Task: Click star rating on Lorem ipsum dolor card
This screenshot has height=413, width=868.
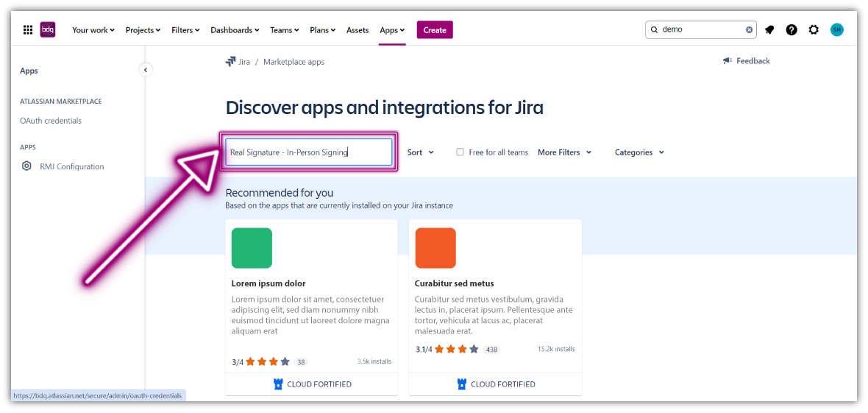Action: [268, 361]
